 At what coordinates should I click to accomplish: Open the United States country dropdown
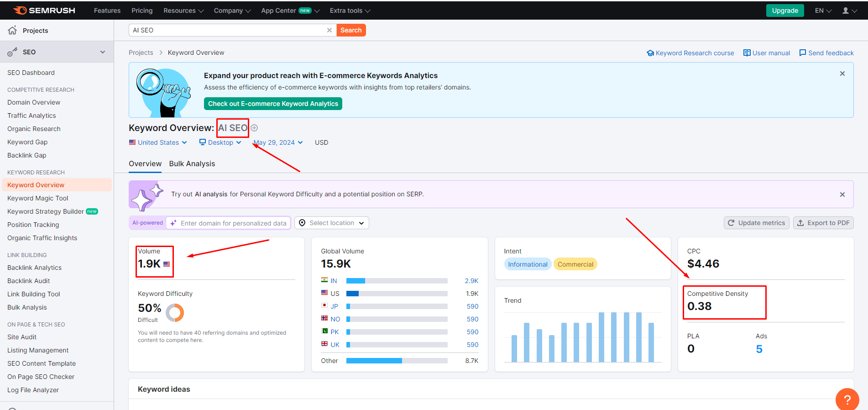point(158,142)
